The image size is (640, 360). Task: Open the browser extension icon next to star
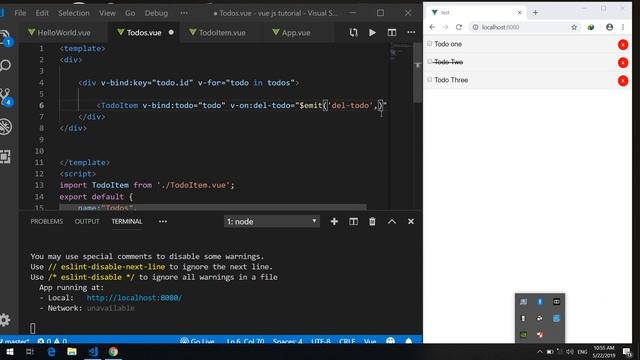(591, 27)
